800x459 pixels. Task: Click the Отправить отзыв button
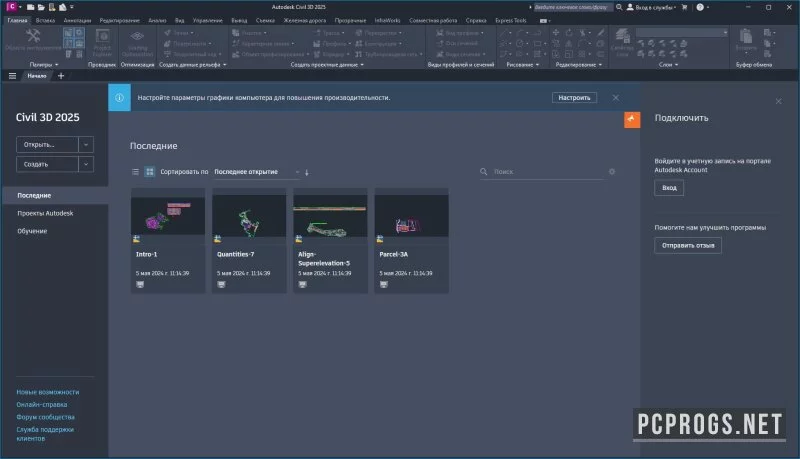tap(688, 245)
